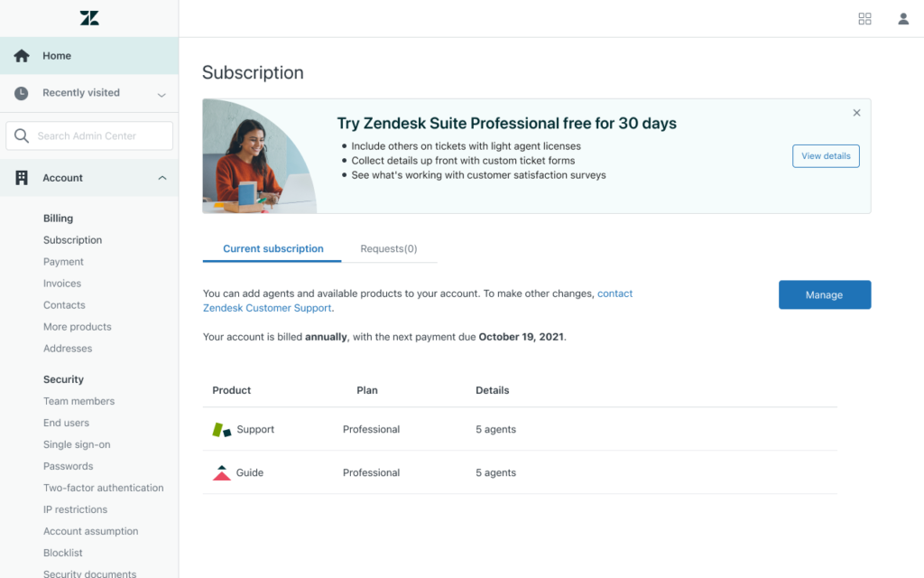Click the Zendesk logo icon
924x578 pixels.
coord(89,18)
